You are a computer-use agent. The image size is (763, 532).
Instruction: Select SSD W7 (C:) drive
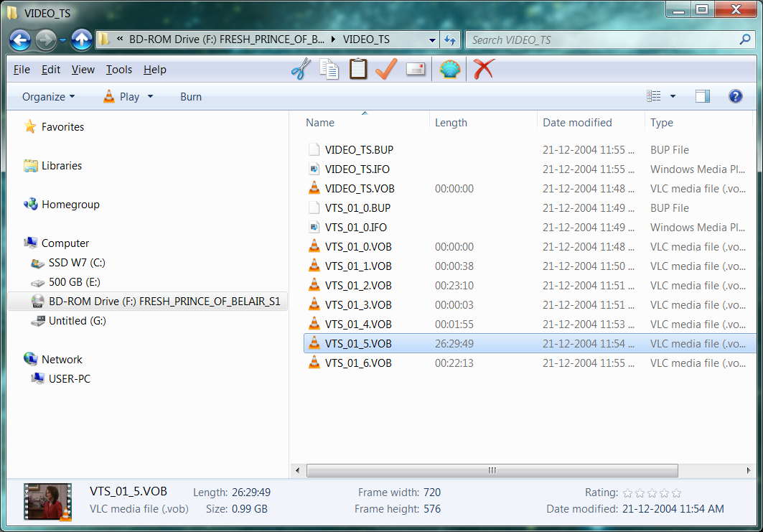76,263
